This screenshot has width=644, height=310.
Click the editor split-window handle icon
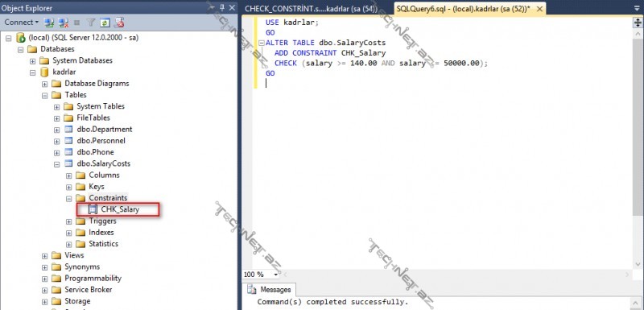click(x=638, y=23)
